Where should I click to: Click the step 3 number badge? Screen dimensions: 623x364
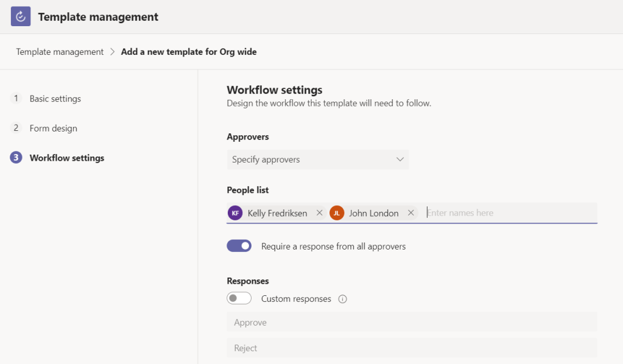(x=16, y=158)
